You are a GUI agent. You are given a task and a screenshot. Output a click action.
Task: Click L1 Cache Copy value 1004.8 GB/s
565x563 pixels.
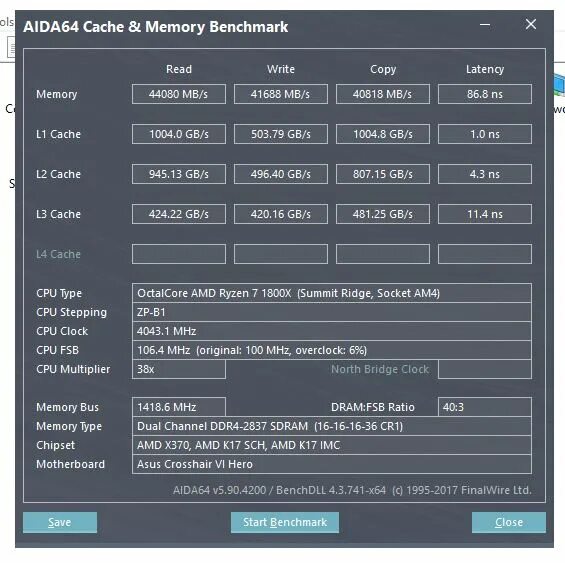pos(383,134)
